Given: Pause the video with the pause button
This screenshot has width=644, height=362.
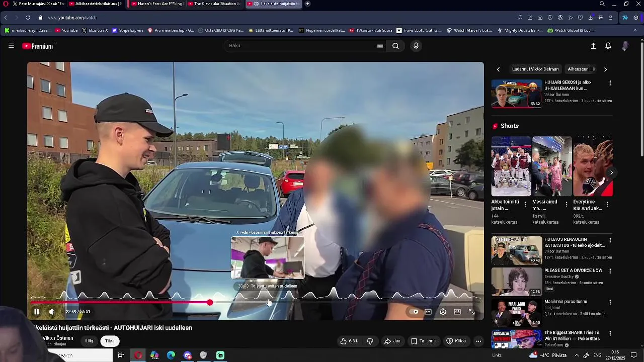Looking at the screenshot, I should click(36, 312).
